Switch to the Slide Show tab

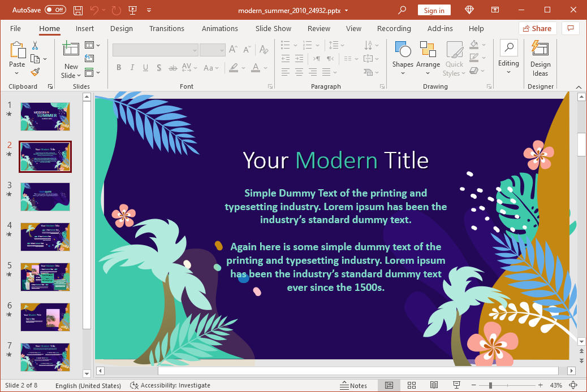pyautogui.click(x=274, y=28)
